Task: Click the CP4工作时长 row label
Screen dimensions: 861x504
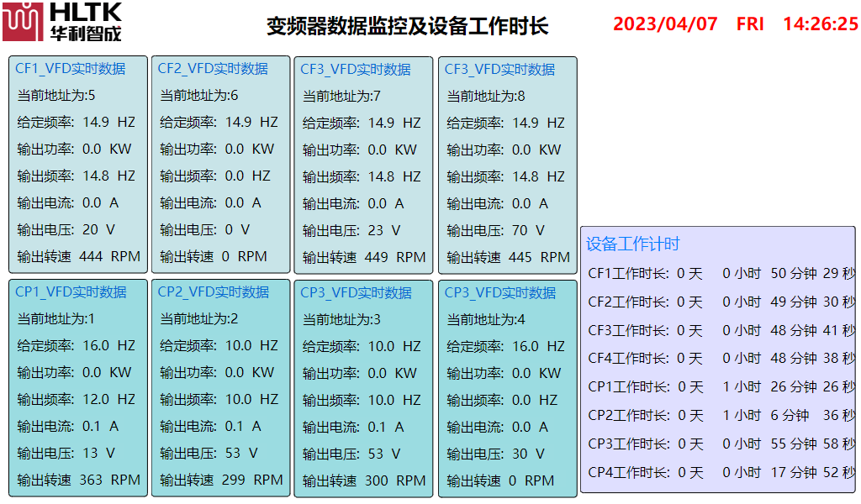Action: click(628, 473)
